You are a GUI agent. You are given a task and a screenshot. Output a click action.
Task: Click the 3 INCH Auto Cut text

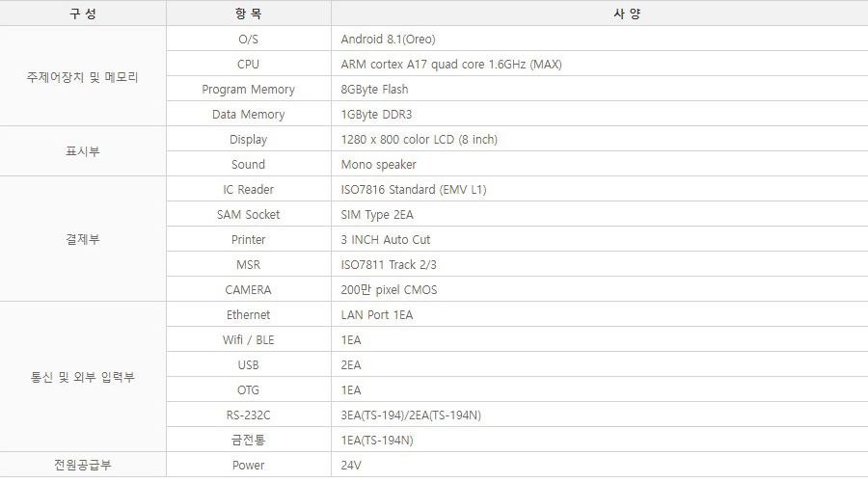(386, 240)
